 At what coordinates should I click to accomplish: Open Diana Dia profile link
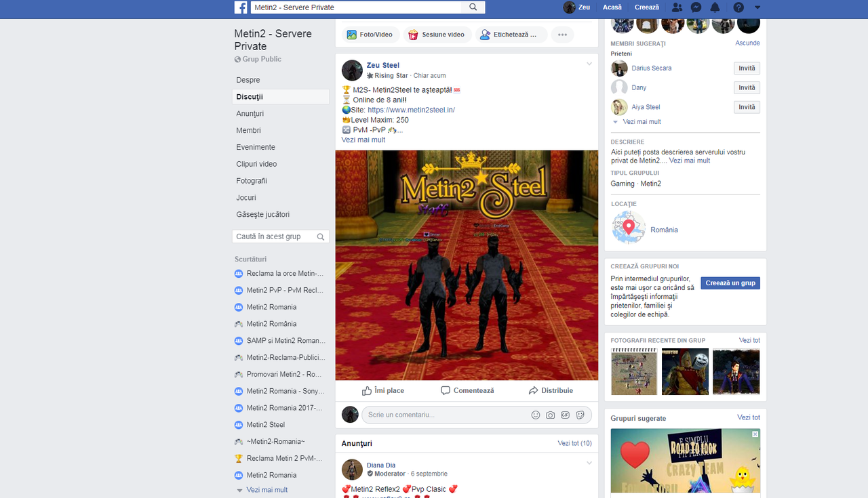[x=381, y=465]
